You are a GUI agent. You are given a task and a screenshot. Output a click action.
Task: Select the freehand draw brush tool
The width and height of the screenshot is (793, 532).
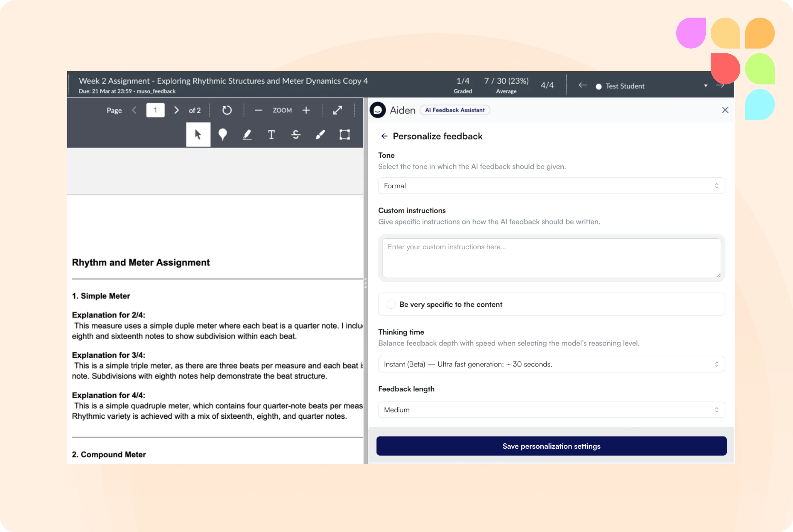point(320,135)
